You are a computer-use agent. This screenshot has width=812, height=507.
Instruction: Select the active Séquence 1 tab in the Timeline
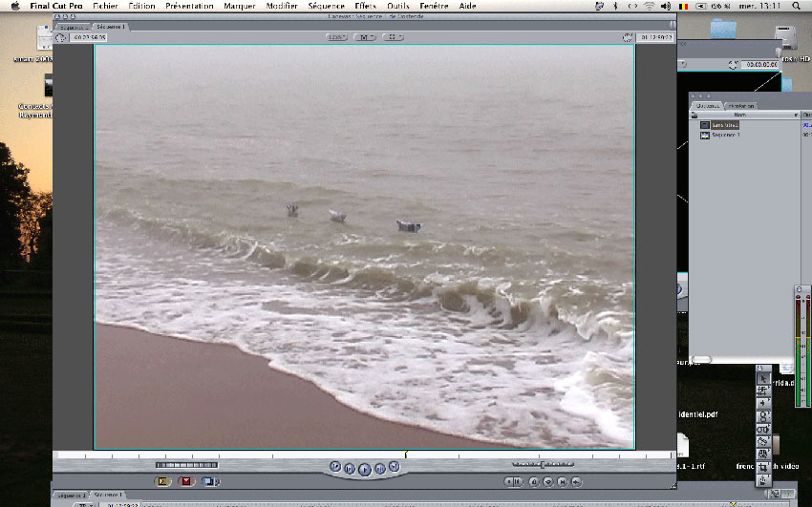tap(107, 496)
